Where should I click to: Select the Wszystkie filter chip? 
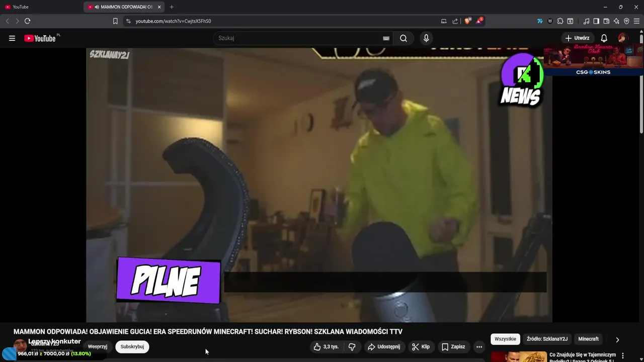pos(505,339)
